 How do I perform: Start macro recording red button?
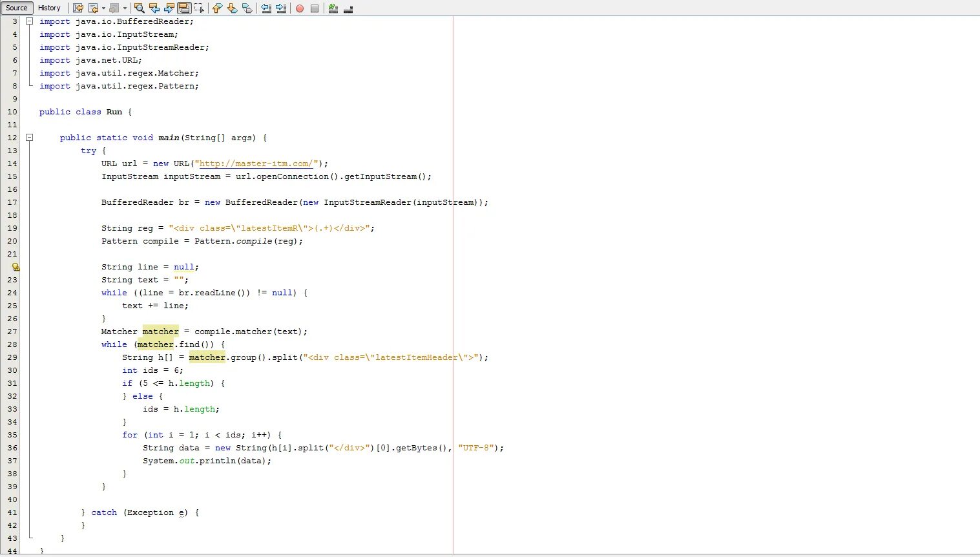click(x=300, y=8)
